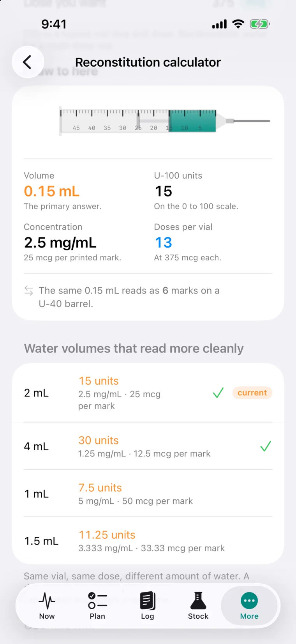
Task: Tap the 0.15 mL volume value
Action: point(52,191)
